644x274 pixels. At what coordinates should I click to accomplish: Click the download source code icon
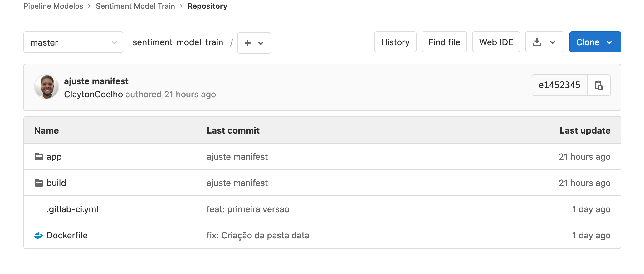click(537, 42)
